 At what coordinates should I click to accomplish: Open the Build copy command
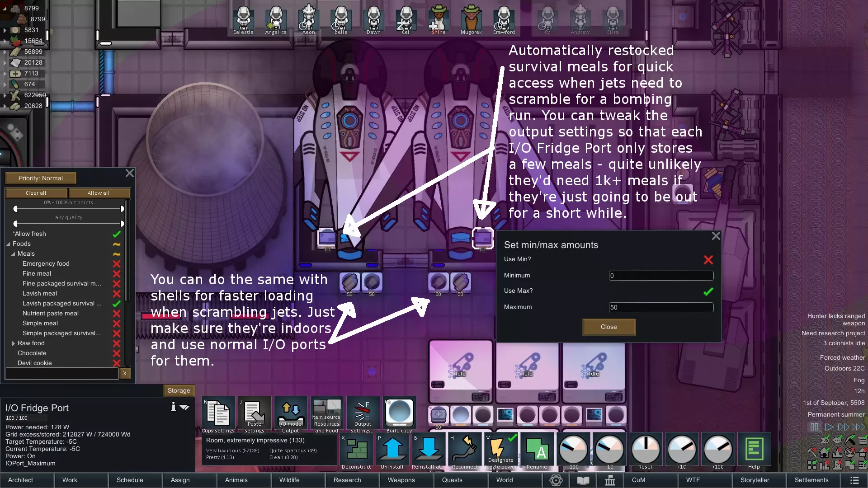[x=399, y=413]
